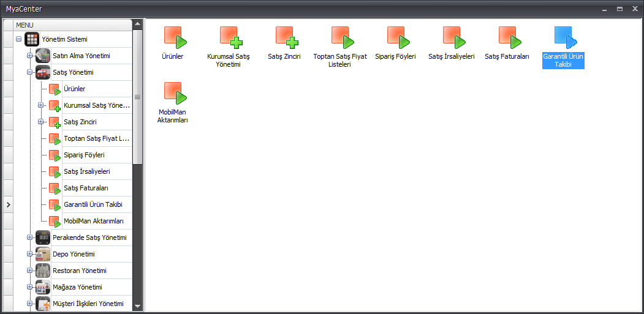Click Satış Zinciri small tree icon
Viewport: 644px width, 314px height.
pyautogui.click(x=55, y=122)
